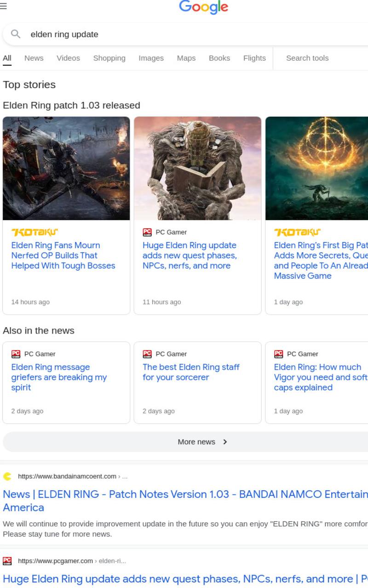Click the bandainamcoent.com URL

click(67, 476)
